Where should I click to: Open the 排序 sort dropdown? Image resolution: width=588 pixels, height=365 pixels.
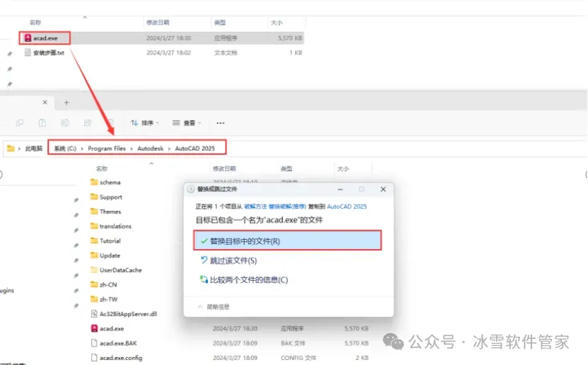pos(145,123)
